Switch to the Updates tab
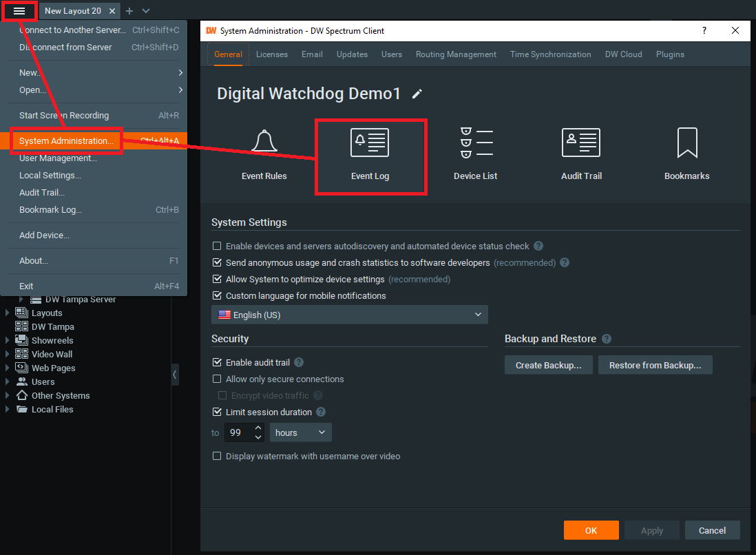The width and height of the screenshot is (756, 555). [x=352, y=54]
